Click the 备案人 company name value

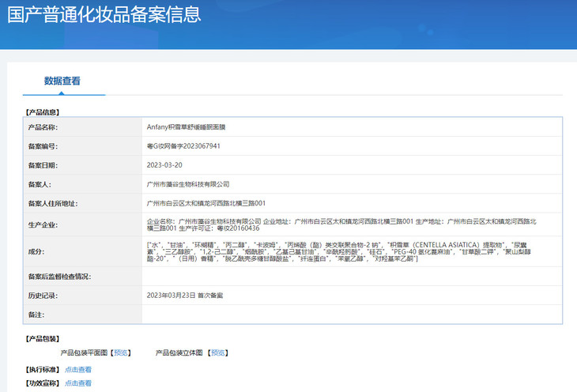(188, 184)
